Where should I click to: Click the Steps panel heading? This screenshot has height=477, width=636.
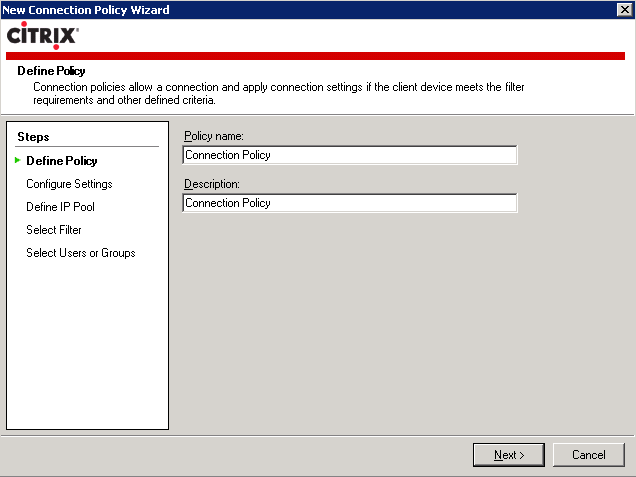[x=33, y=137]
